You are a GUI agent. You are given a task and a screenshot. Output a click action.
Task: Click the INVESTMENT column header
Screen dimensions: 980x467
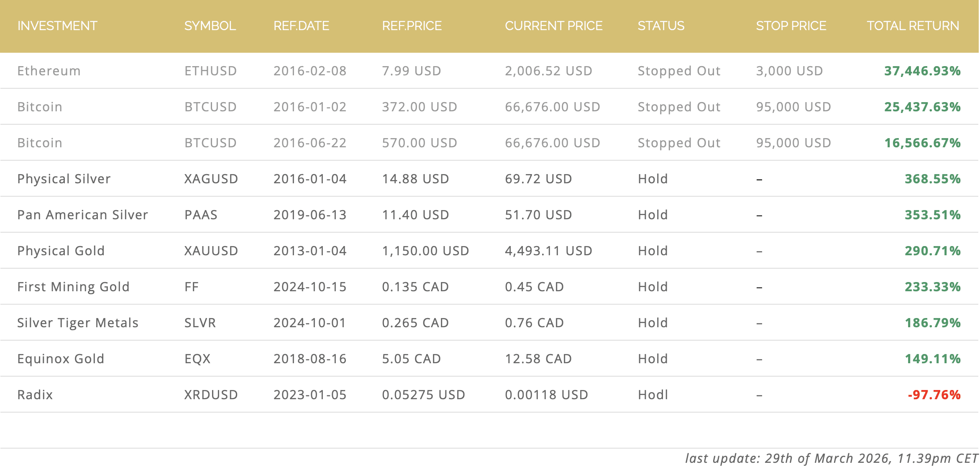pos(57,26)
